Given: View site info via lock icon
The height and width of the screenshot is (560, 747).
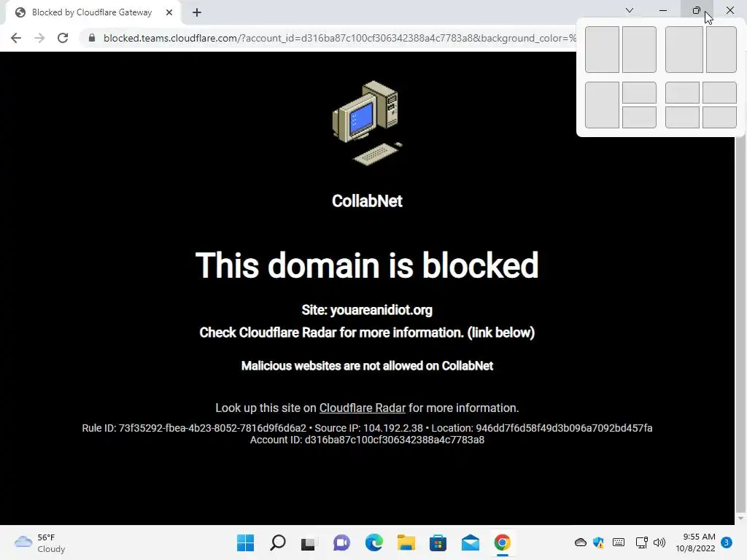Looking at the screenshot, I should tap(92, 38).
